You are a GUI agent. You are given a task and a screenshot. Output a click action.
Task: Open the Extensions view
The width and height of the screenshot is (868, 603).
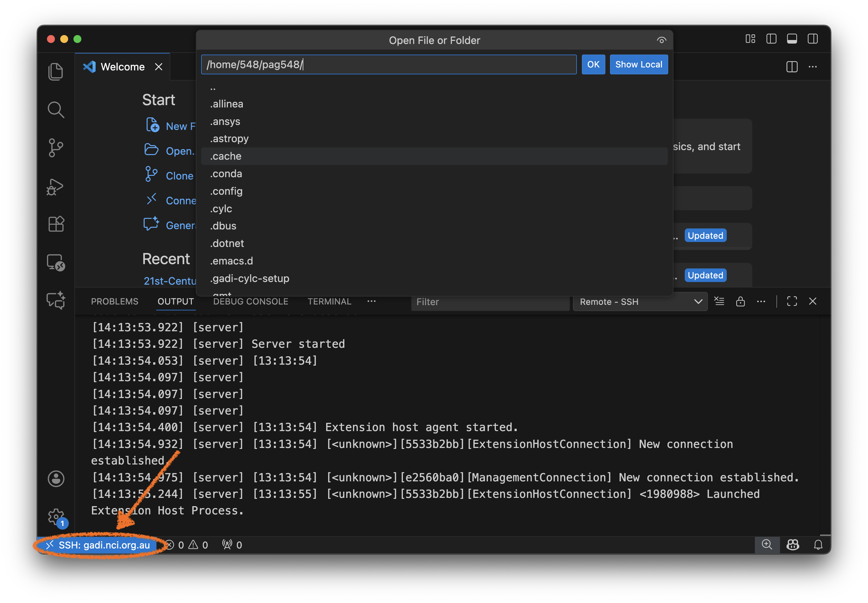click(56, 224)
